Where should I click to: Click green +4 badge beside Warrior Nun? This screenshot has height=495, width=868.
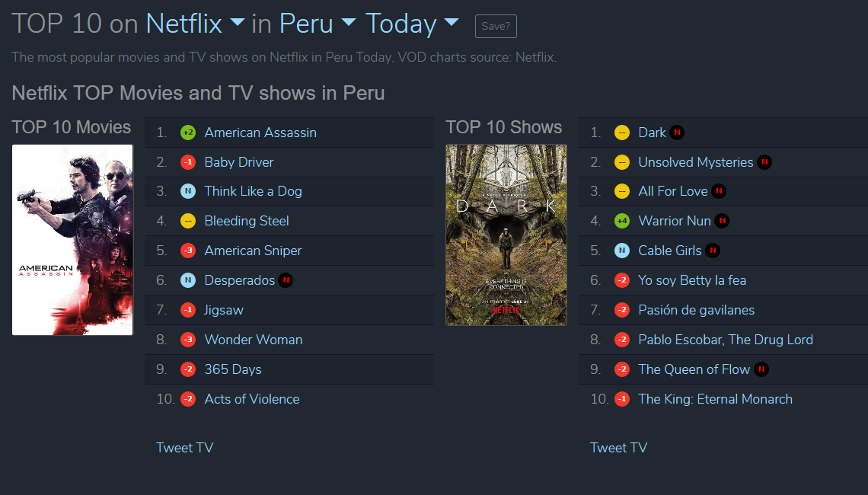[622, 221]
